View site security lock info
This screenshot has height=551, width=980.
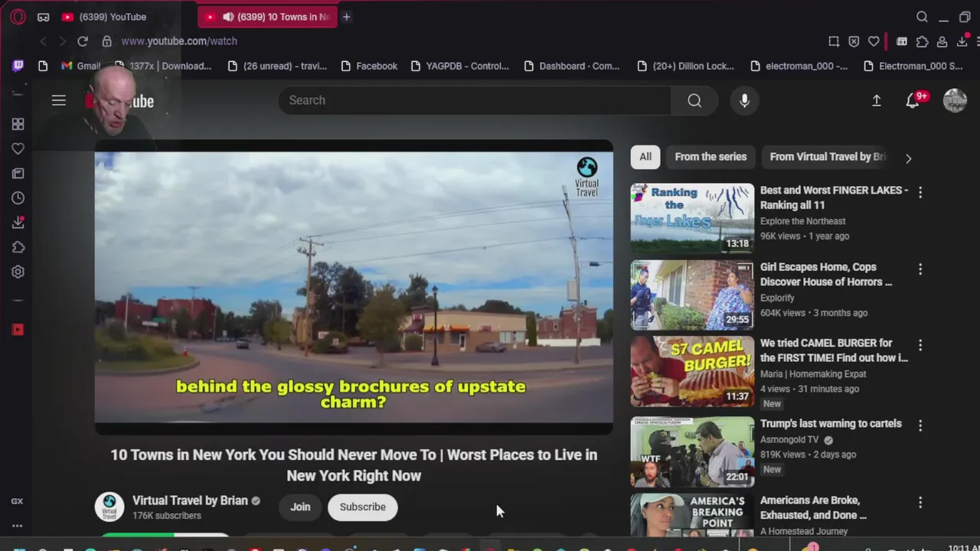107,41
